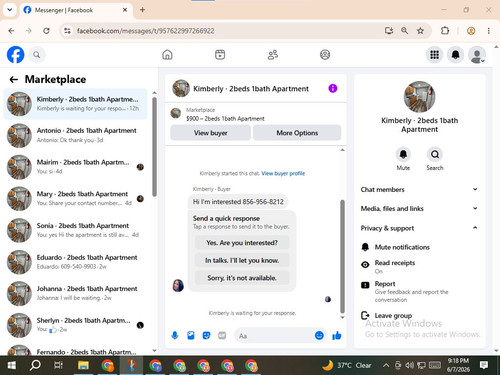500x375 pixels.
Task: Go to the Home feed icon
Action: click(x=167, y=54)
